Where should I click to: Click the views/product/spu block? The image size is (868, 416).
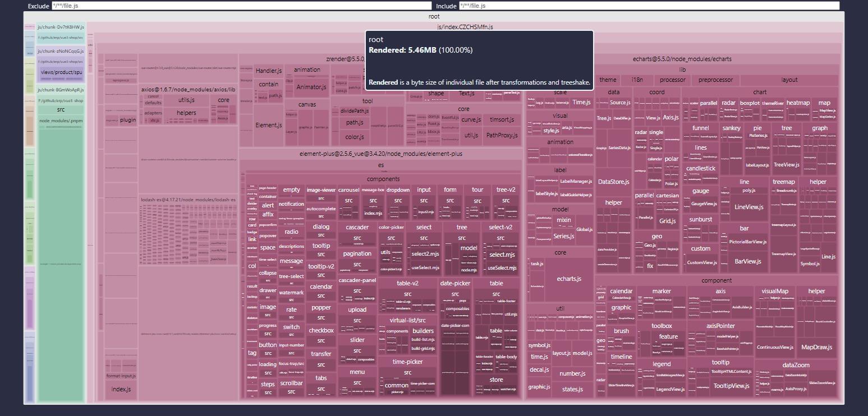[61, 72]
